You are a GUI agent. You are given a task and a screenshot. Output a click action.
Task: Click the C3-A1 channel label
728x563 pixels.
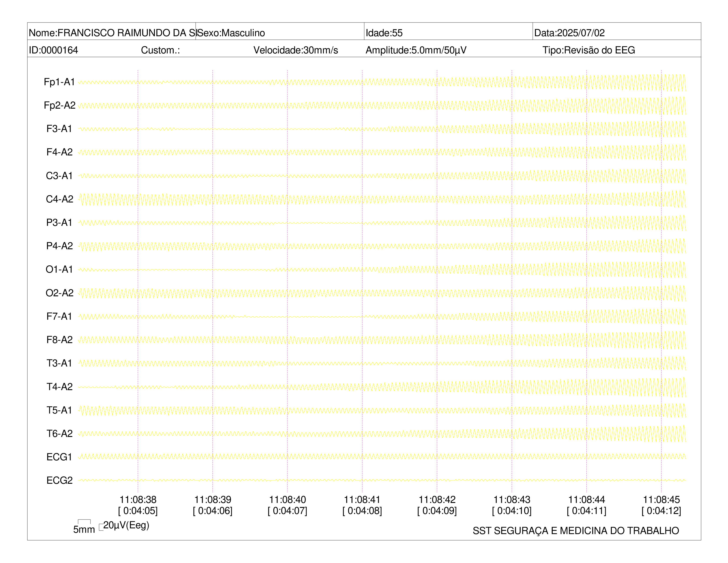click(x=59, y=176)
